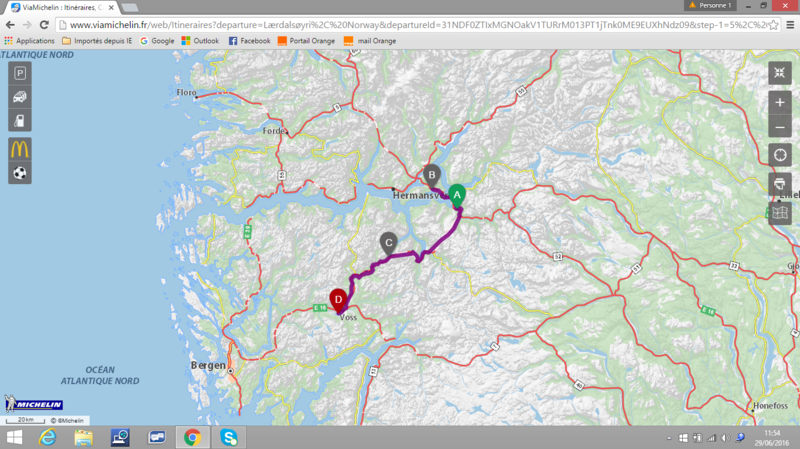Open the Portail Orange bookmark
The width and height of the screenshot is (800, 449).
[x=309, y=41]
